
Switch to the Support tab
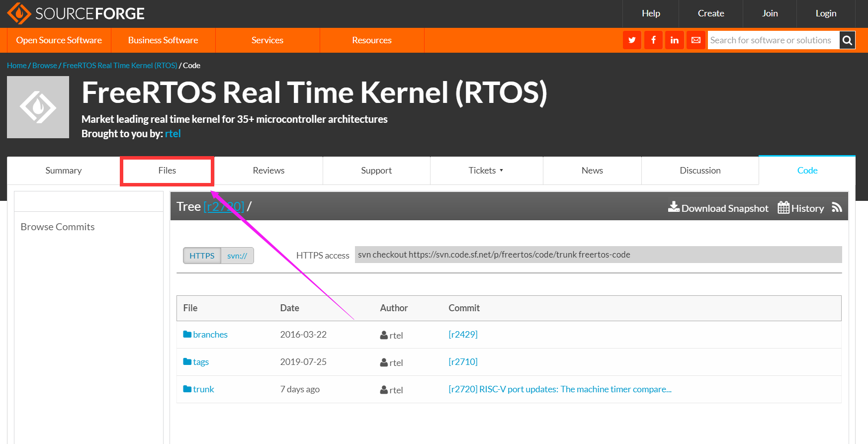tap(376, 171)
